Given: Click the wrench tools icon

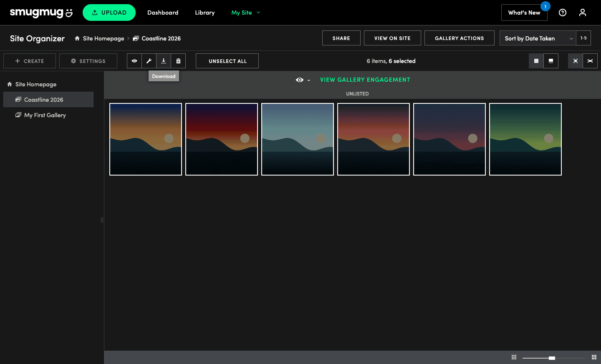Looking at the screenshot, I should pos(149,61).
